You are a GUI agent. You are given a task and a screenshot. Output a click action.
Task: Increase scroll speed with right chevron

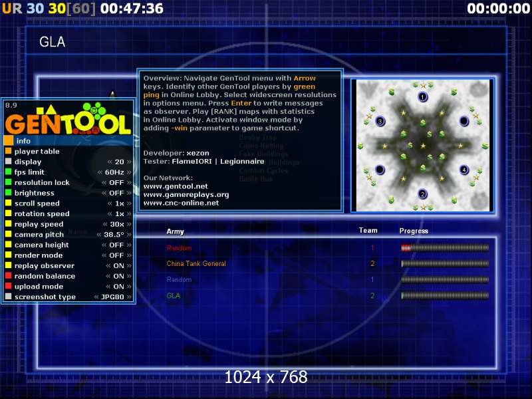point(129,203)
